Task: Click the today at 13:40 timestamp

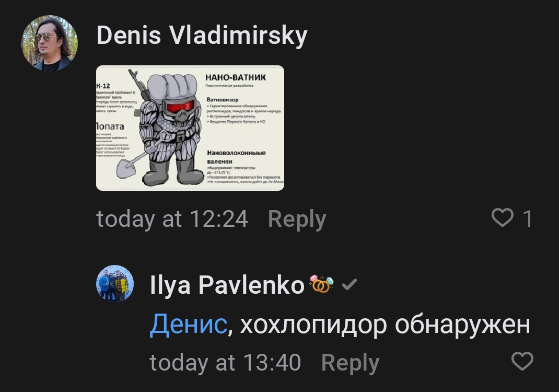Action: (225, 363)
